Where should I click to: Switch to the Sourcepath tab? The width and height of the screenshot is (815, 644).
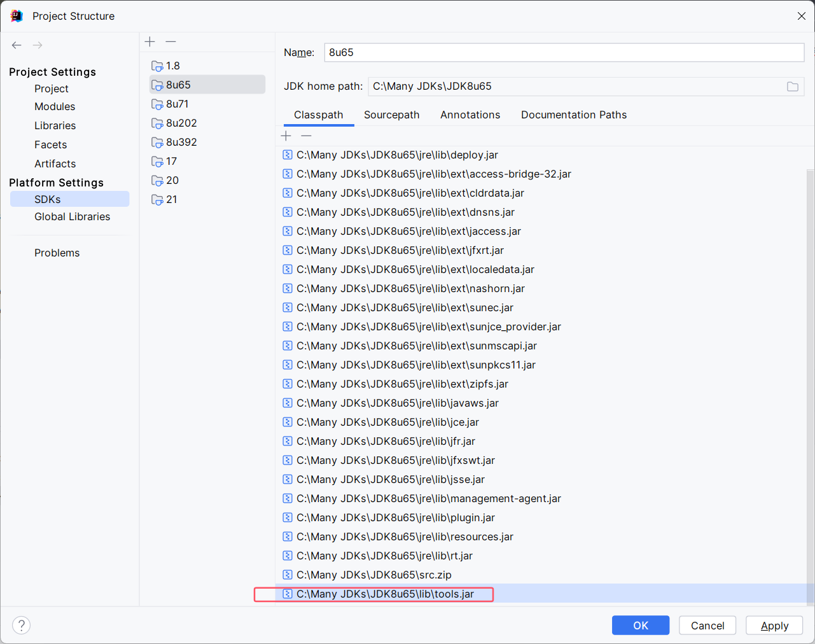pos(392,115)
